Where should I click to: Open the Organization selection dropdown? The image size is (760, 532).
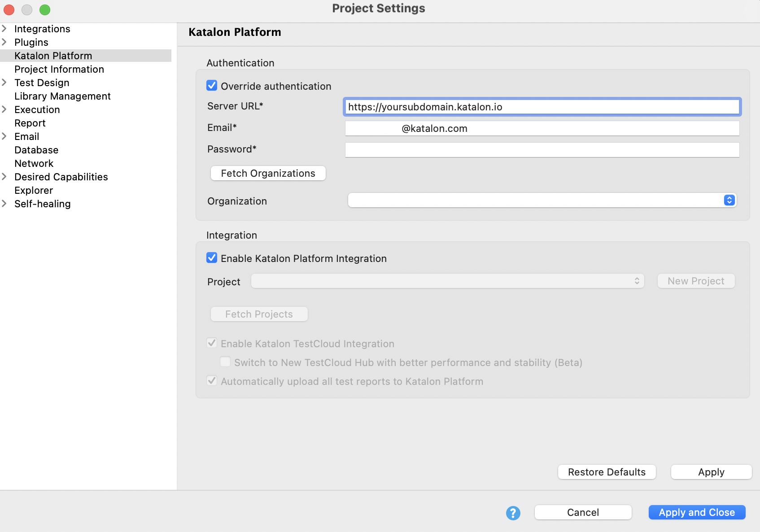729,200
